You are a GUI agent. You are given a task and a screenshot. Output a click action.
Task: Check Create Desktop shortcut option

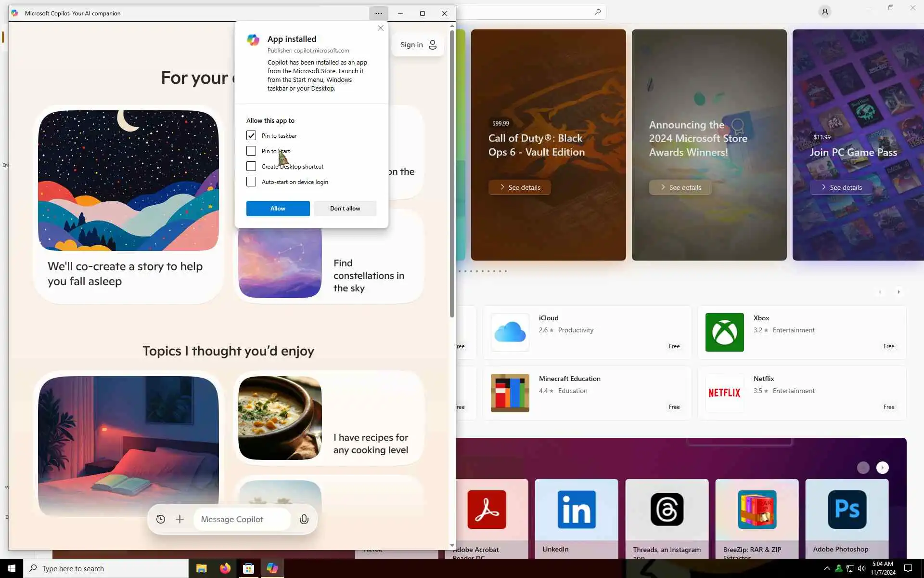tap(251, 166)
